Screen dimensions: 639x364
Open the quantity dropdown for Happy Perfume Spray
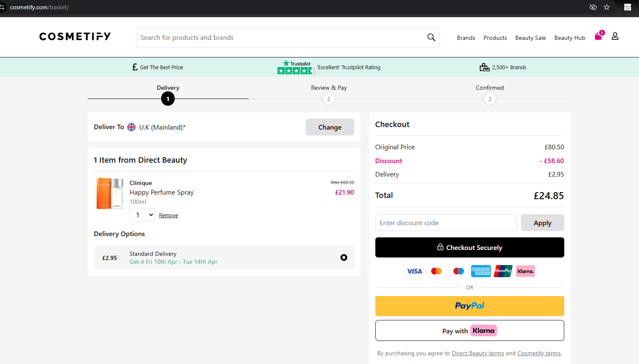tap(142, 215)
